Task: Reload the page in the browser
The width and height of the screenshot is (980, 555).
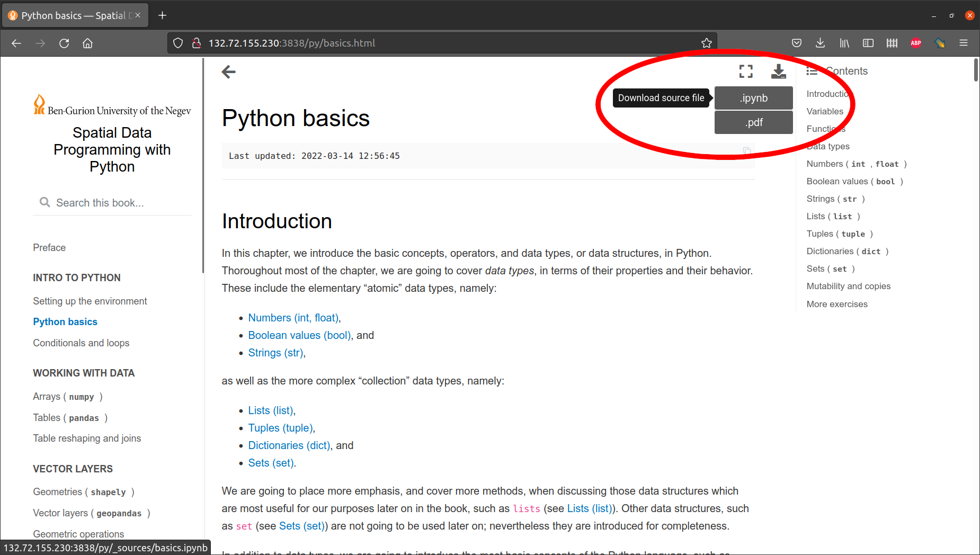Action: pyautogui.click(x=64, y=43)
